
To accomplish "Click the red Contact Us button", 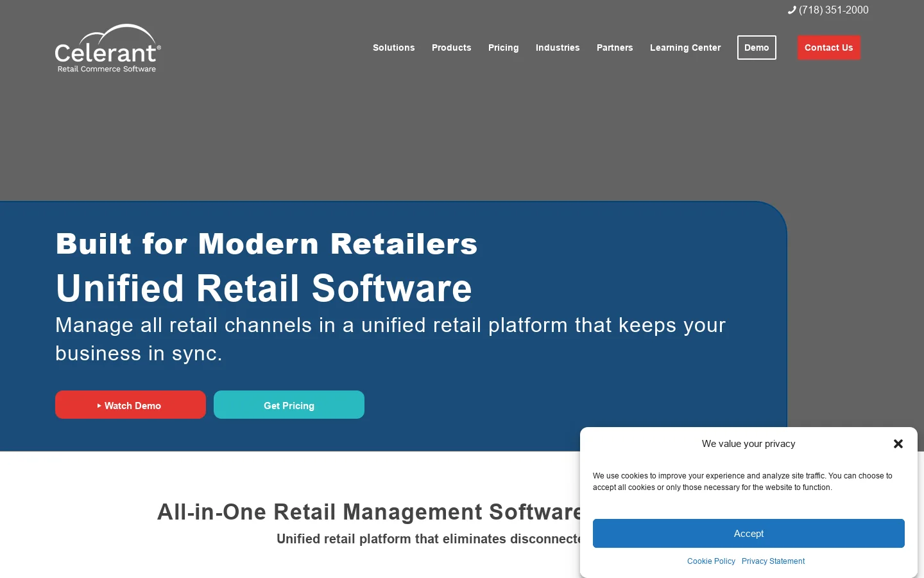I will tap(829, 48).
